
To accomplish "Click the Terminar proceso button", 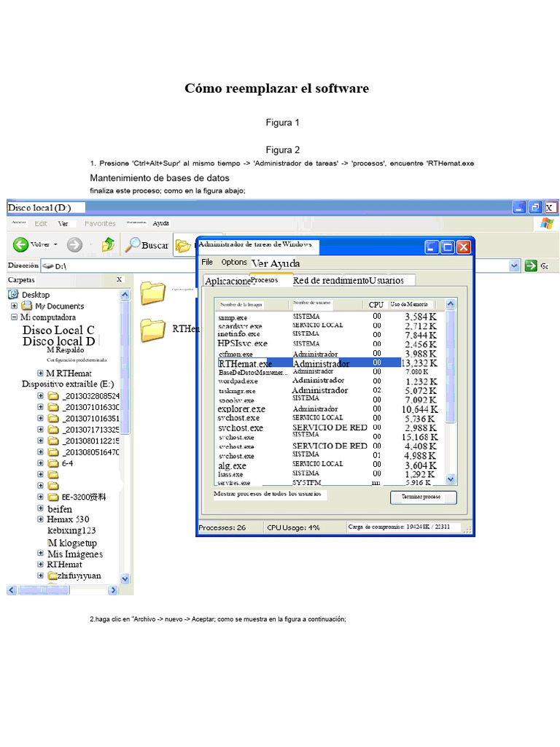I will pyautogui.click(x=424, y=498).
